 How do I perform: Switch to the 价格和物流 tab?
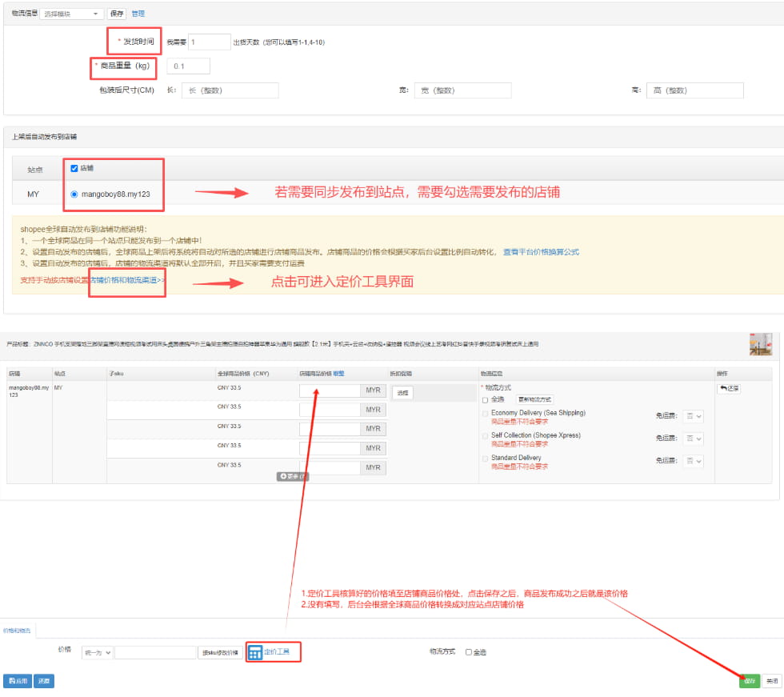click(x=17, y=631)
